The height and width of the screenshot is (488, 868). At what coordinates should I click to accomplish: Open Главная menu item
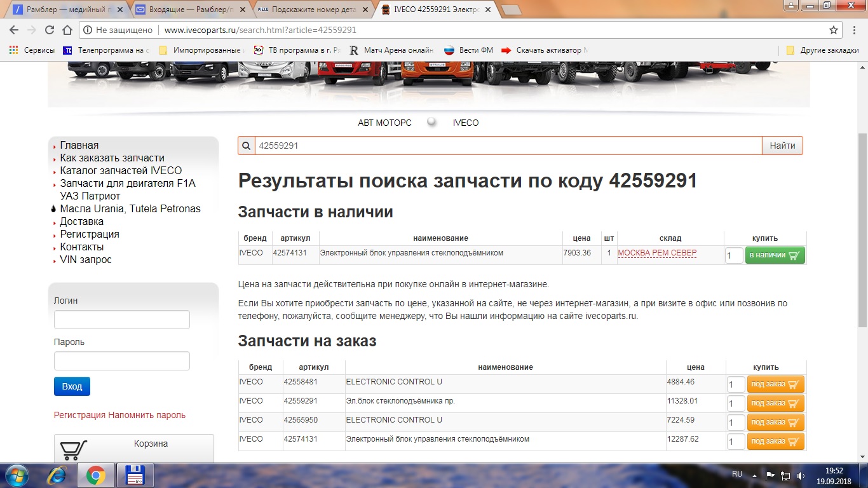pos(79,146)
